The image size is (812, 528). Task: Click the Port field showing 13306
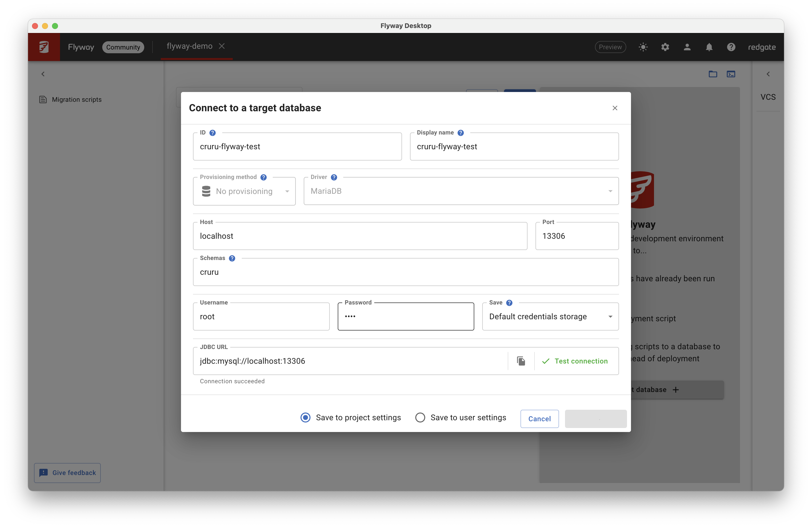point(577,236)
